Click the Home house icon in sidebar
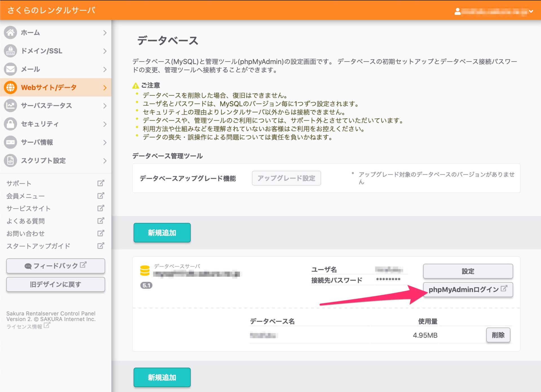541x392 pixels. click(x=10, y=33)
